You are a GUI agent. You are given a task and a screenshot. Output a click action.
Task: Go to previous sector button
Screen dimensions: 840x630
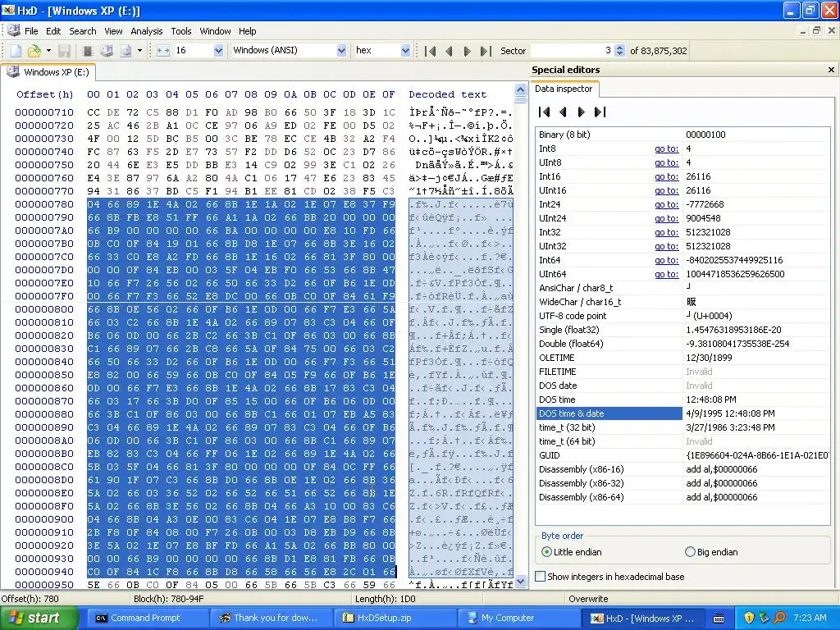coord(449,51)
